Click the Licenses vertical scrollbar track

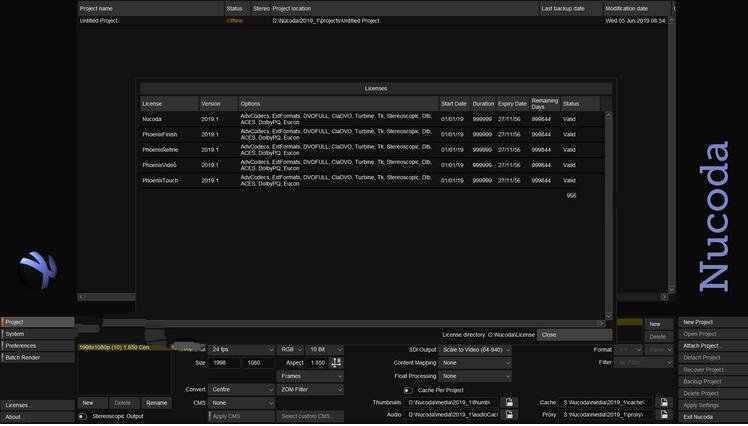tap(608, 216)
